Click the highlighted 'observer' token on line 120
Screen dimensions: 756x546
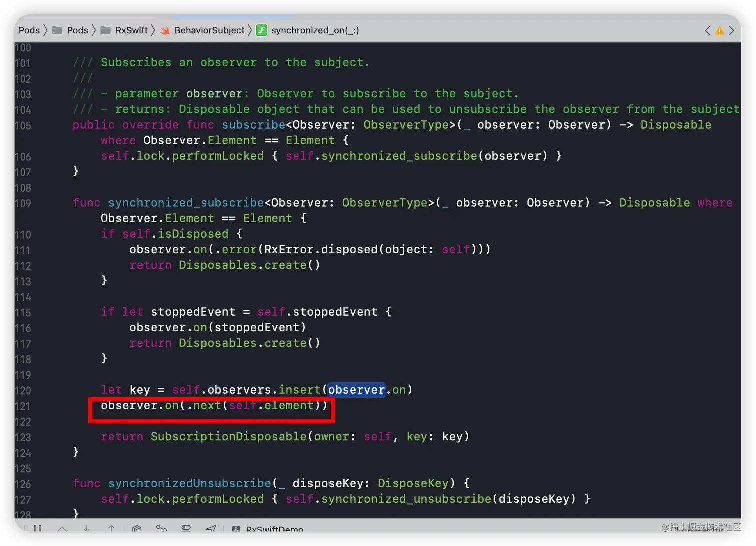[356, 390]
